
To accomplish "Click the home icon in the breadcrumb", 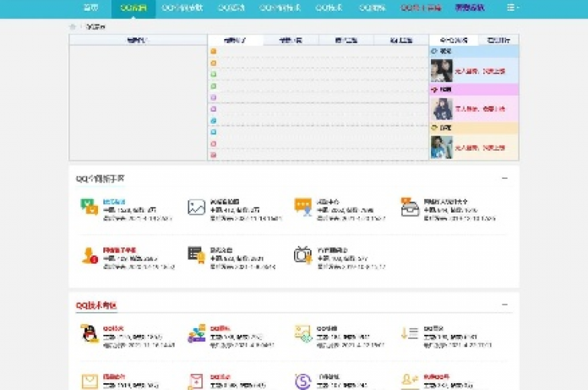I will tap(73, 27).
